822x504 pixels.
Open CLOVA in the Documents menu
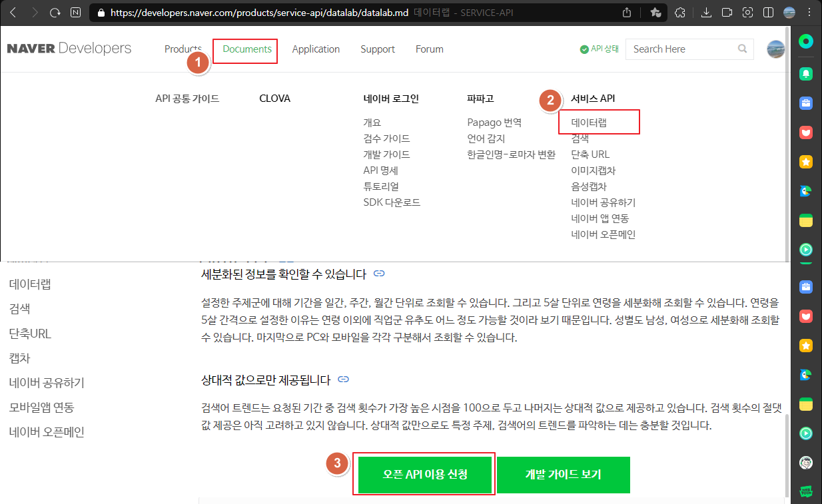[274, 99]
